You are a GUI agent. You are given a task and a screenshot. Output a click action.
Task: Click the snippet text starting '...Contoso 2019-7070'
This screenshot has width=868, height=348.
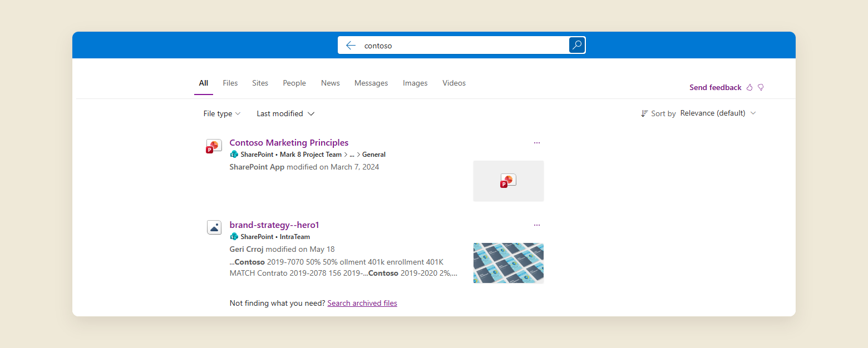tap(343, 267)
